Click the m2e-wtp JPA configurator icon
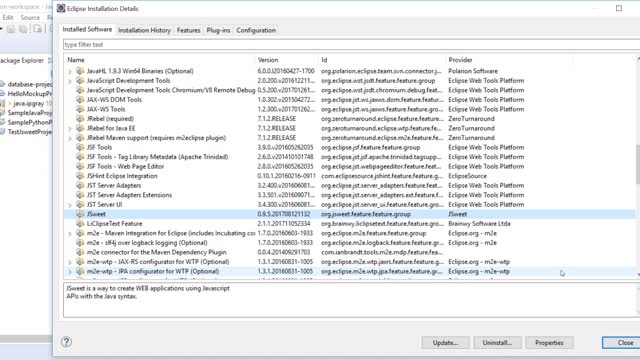The image size is (640, 360). [x=80, y=271]
